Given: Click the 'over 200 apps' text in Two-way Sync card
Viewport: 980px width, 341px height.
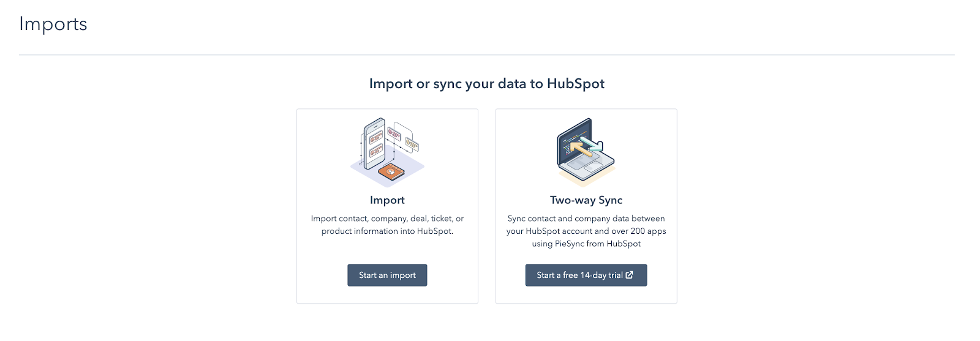Looking at the screenshot, I should click(x=639, y=231).
